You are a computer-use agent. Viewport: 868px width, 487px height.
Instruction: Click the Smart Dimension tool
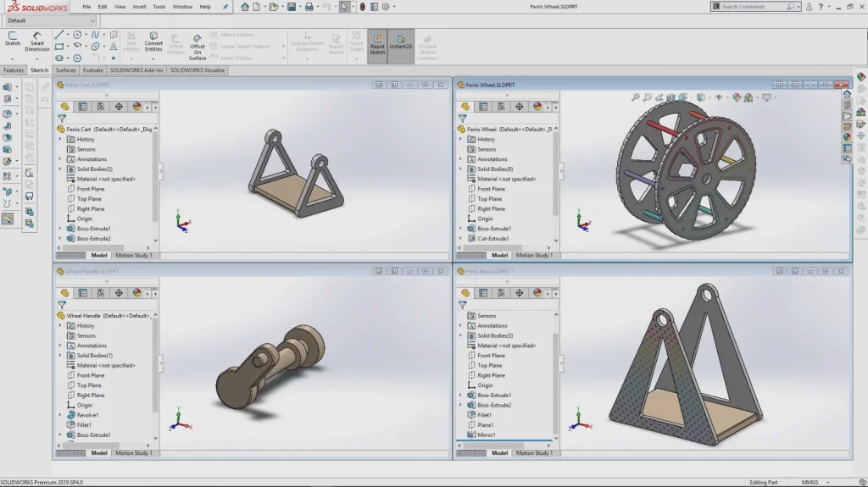click(36, 41)
